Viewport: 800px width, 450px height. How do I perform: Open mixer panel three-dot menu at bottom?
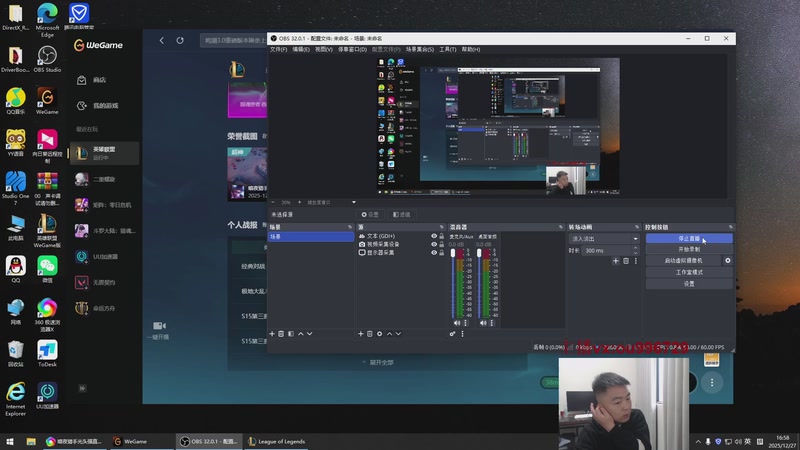(463, 334)
